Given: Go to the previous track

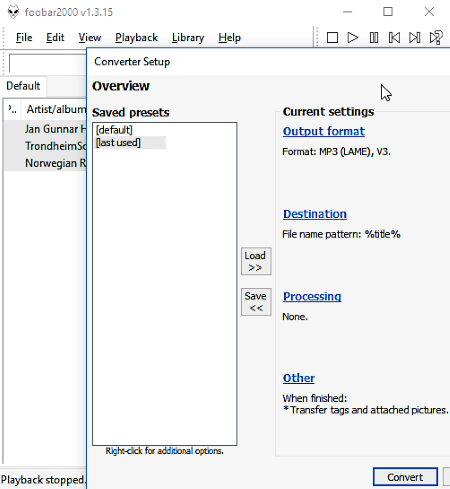Looking at the screenshot, I should (x=394, y=38).
